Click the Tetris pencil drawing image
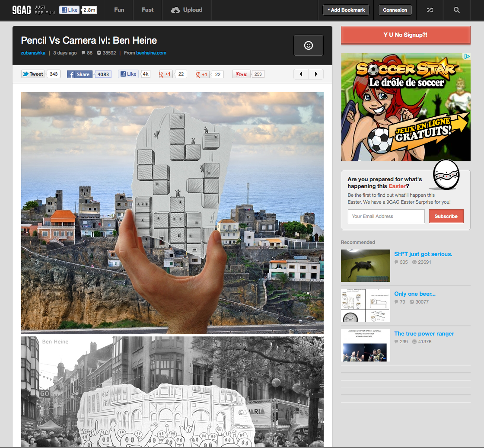The height and width of the screenshot is (448, 484). click(172, 213)
